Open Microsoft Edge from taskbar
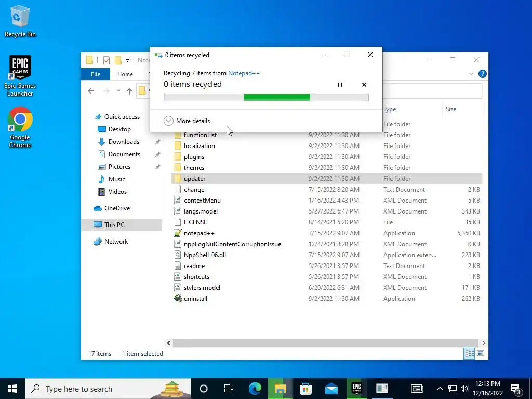This screenshot has width=532, height=399. pyautogui.click(x=255, y=389)
